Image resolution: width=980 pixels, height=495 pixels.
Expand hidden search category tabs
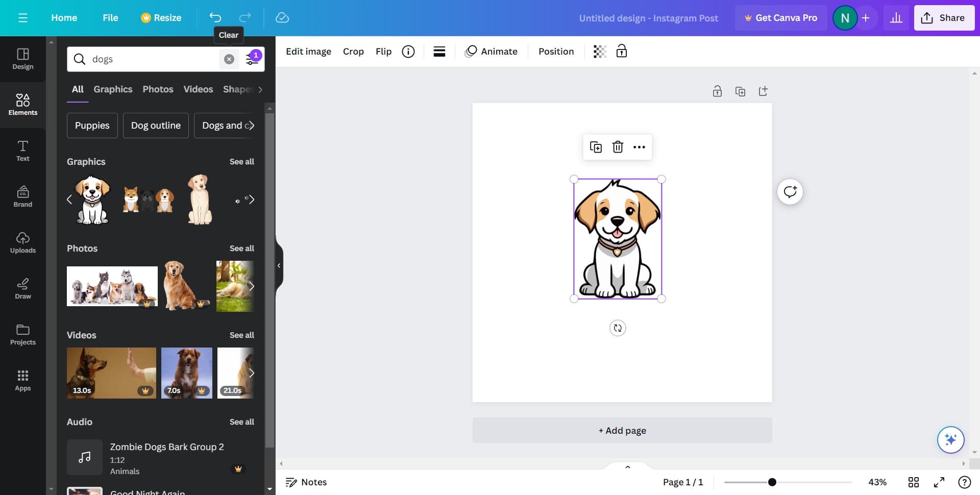point(260,89)
